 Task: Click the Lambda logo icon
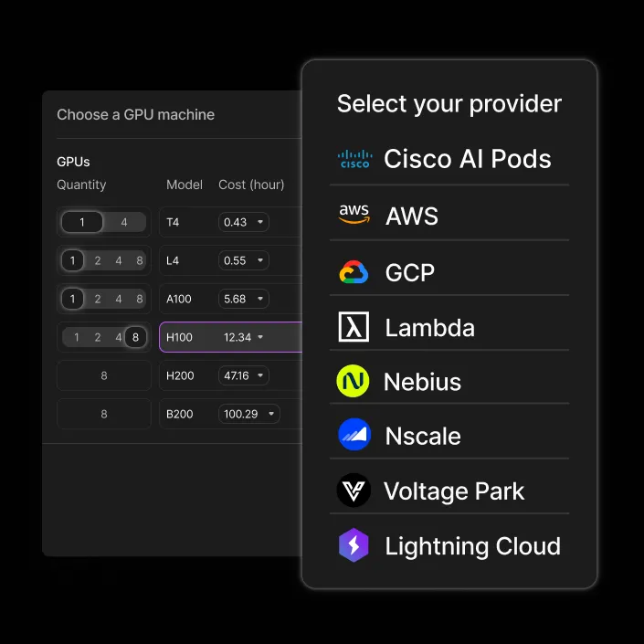(x=354, y=327)
